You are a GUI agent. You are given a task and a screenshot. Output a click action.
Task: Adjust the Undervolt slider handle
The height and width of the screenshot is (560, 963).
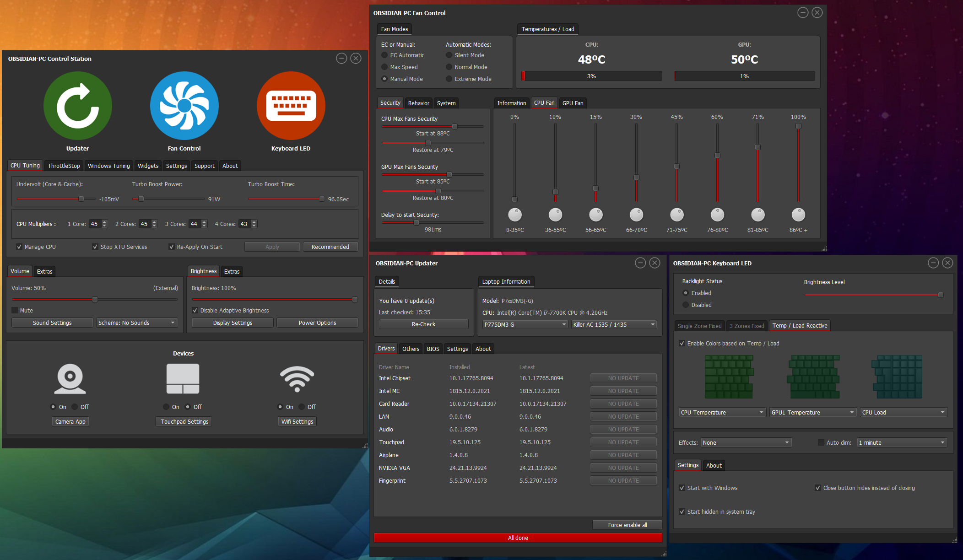tap(81, 199)
